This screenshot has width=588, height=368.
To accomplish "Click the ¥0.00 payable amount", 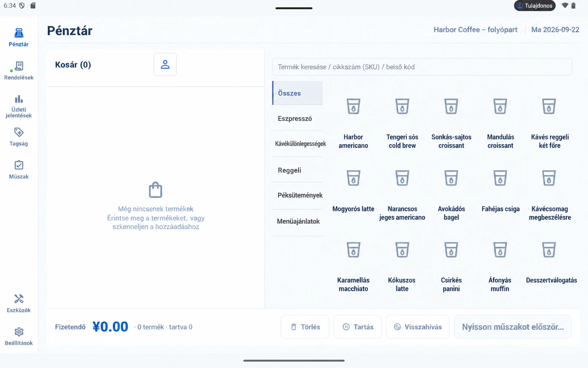I will pyautogui.click(x=110, y=327).
